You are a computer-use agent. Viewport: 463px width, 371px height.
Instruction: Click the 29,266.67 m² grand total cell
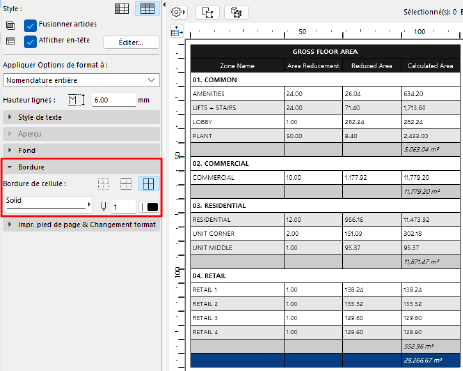(431, 360)
